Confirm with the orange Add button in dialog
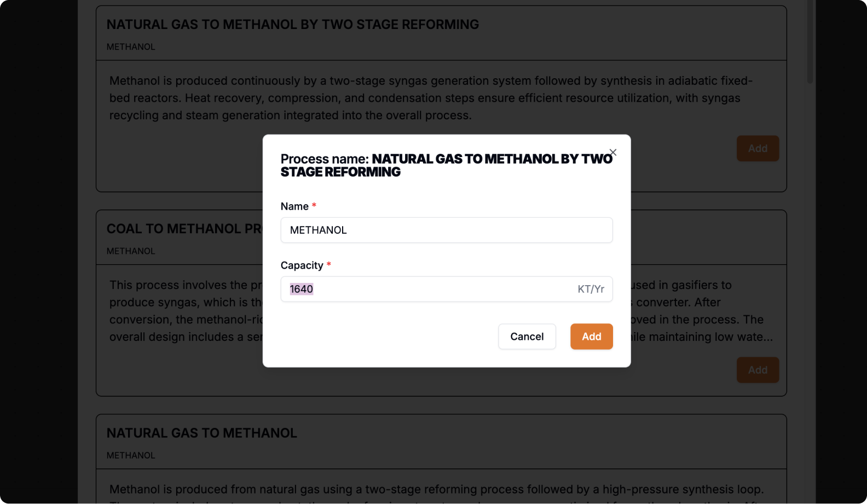 (592, 337)
